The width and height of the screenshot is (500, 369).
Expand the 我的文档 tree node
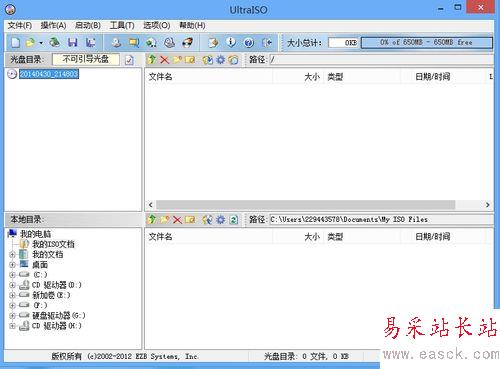click(x=12, y=255)
